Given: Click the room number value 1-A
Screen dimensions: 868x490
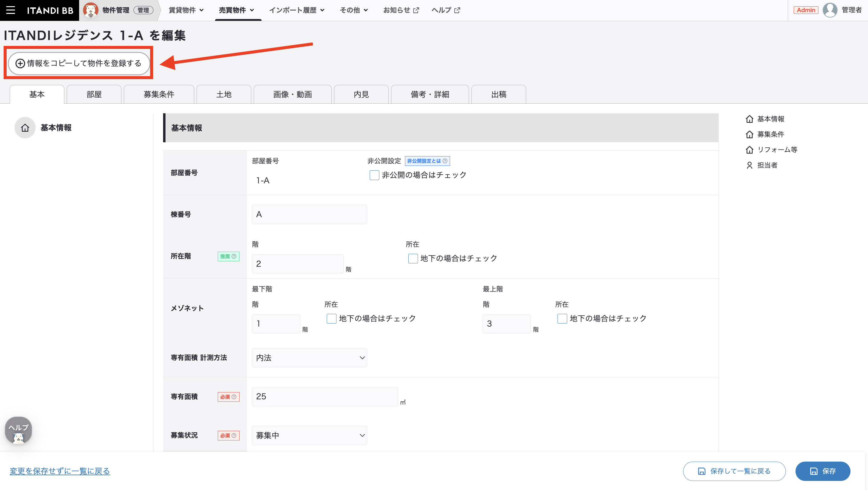Looking at the screenshot, I should tap(263, 181).
